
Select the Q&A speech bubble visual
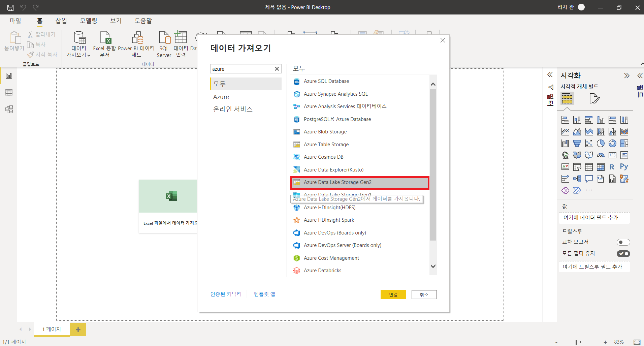[x=589, y=179]
